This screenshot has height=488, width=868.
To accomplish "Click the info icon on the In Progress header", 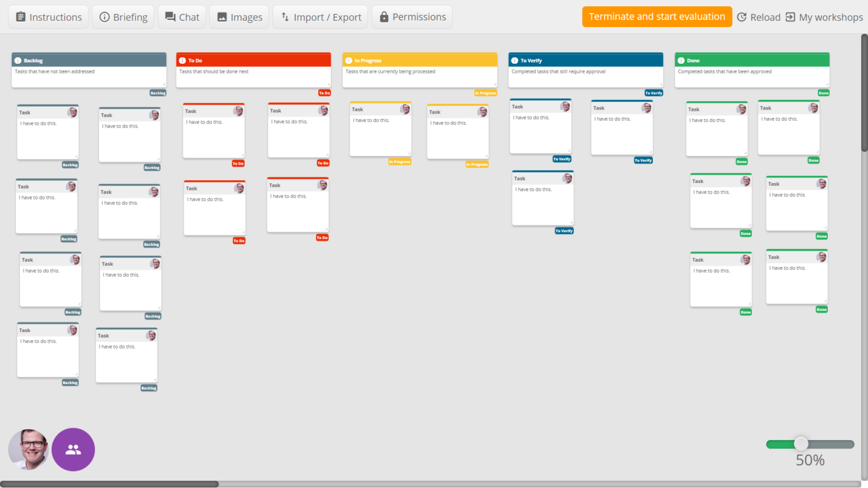I will [349, 60].
